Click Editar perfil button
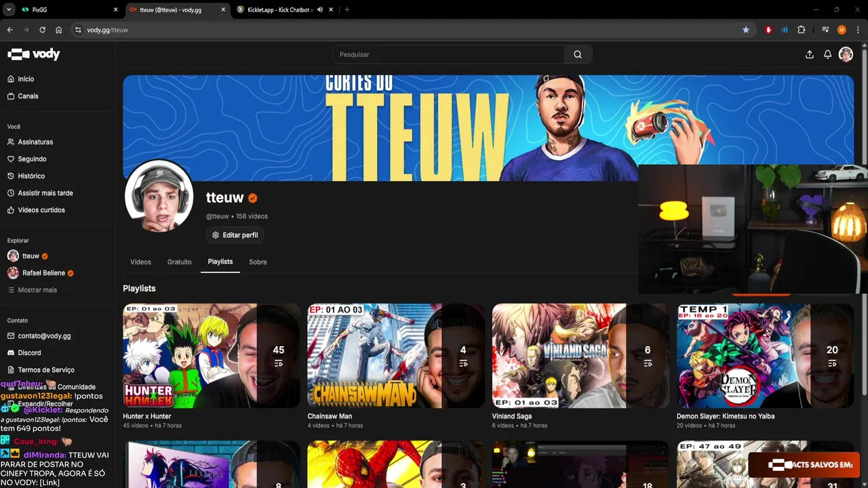The width and height of the screenshot is (868, 488). tap(235, 235)
